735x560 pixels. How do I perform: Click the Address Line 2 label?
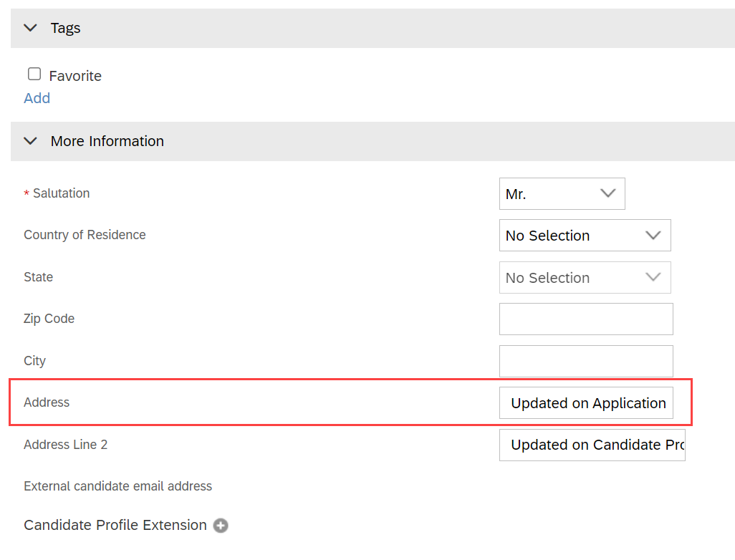tap(66, 444)
